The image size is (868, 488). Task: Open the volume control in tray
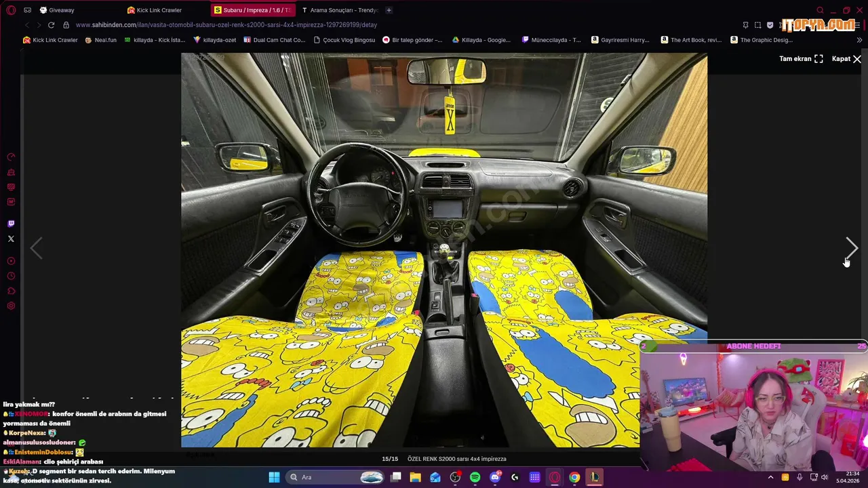[x=825, y=477]
